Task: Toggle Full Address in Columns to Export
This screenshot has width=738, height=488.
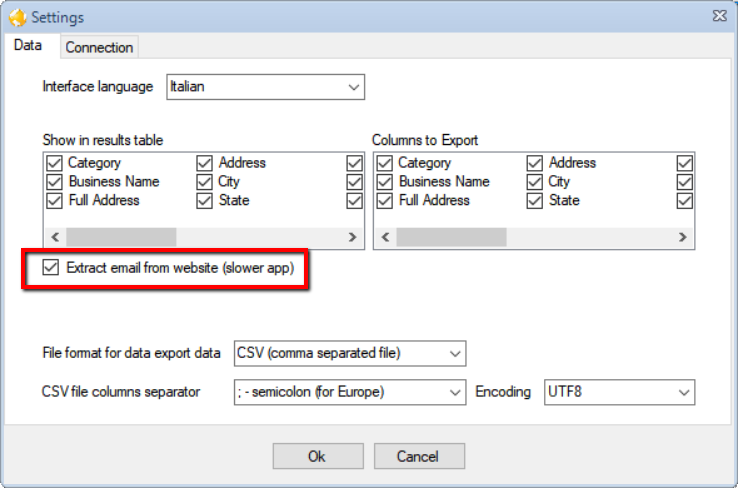Action: pos(385,201)
